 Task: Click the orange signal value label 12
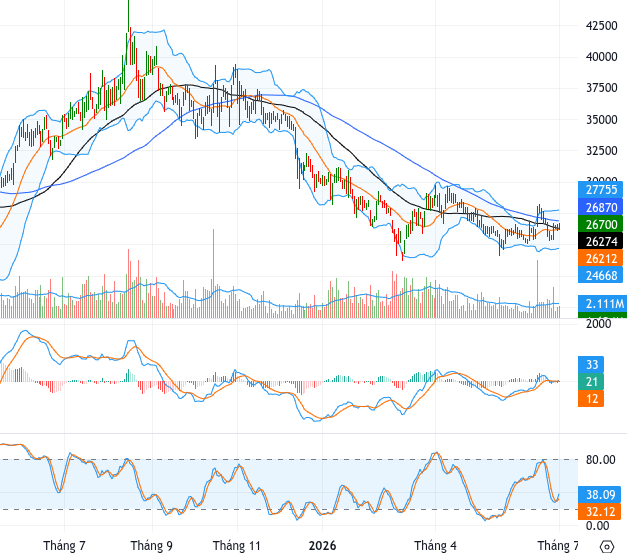coord(591,399)
